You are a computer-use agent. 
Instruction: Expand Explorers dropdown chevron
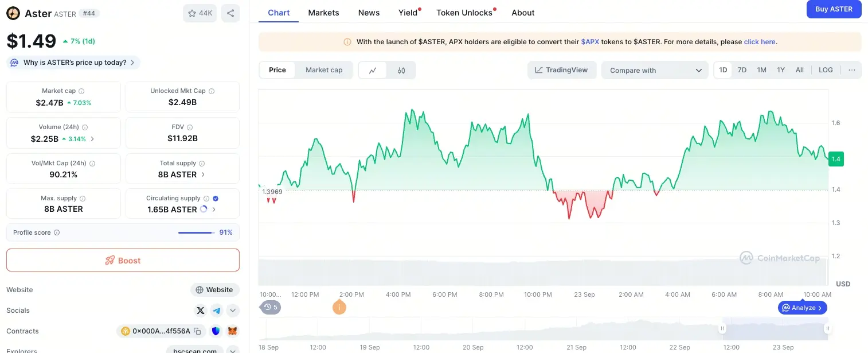[233, 350]
